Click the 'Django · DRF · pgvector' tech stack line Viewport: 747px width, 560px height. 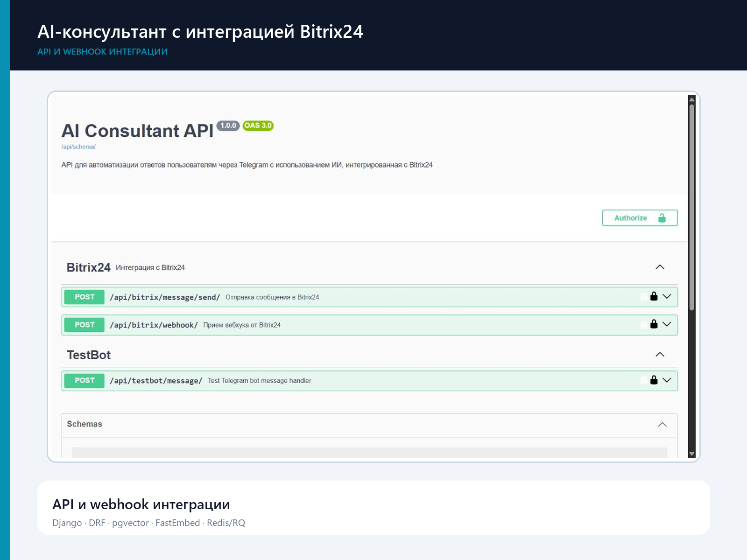click(x=148, y=523)
